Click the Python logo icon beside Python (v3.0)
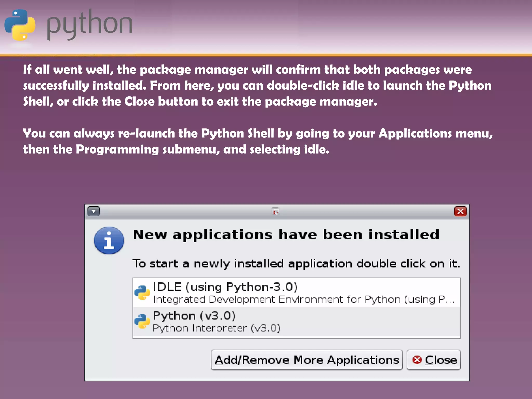 (142, 321)
